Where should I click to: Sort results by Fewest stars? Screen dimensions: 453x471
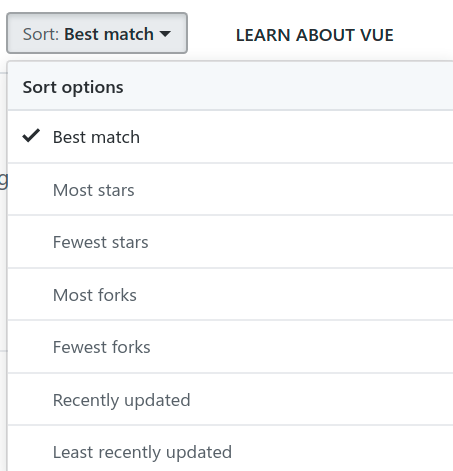pos(230,242)
